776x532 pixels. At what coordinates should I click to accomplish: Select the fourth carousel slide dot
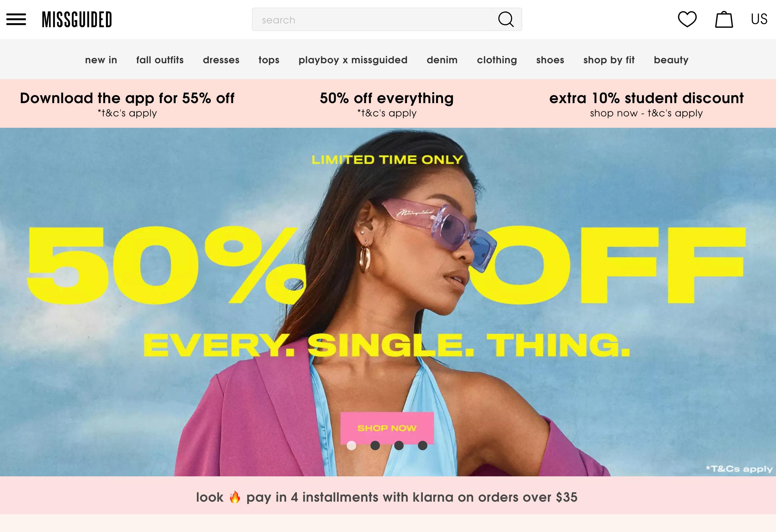422,446
